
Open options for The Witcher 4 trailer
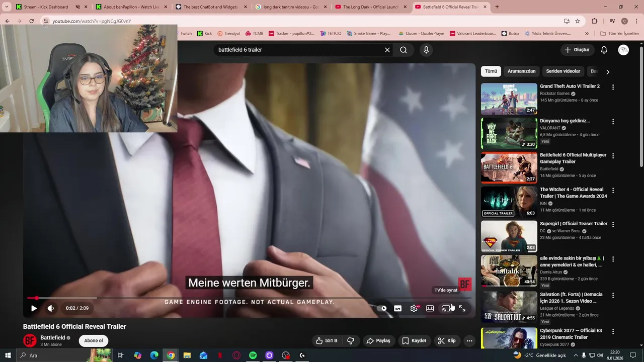pyautogui.click(x=613, y=191)
